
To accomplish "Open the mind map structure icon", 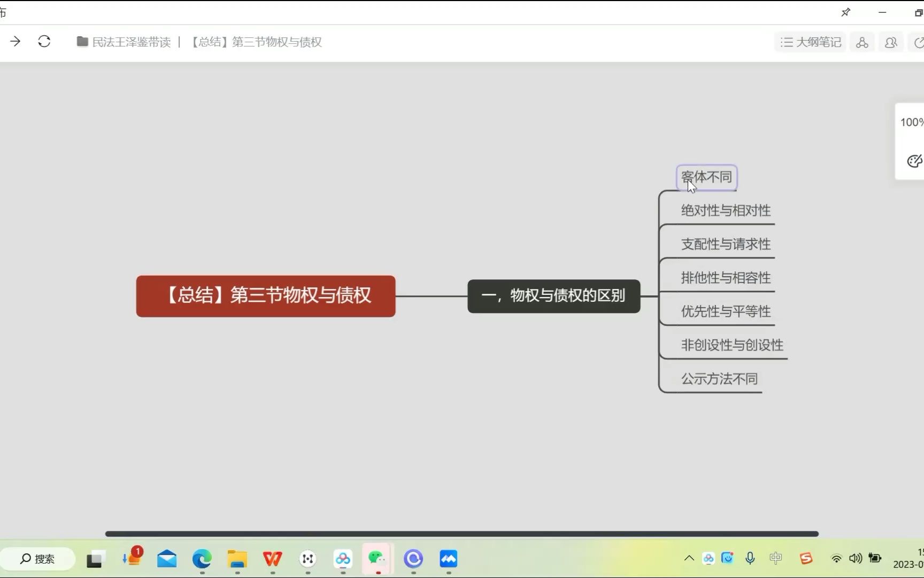I will coord(862,42).
